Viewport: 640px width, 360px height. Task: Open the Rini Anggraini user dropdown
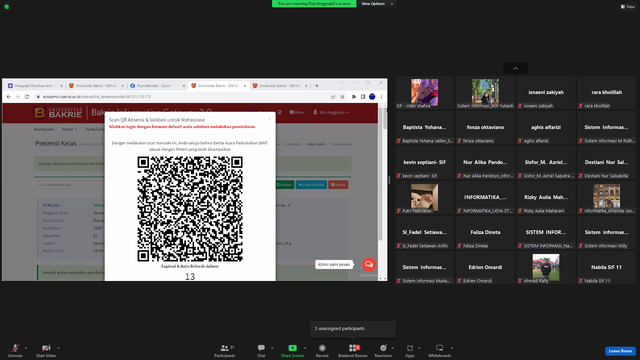[331, 112]
